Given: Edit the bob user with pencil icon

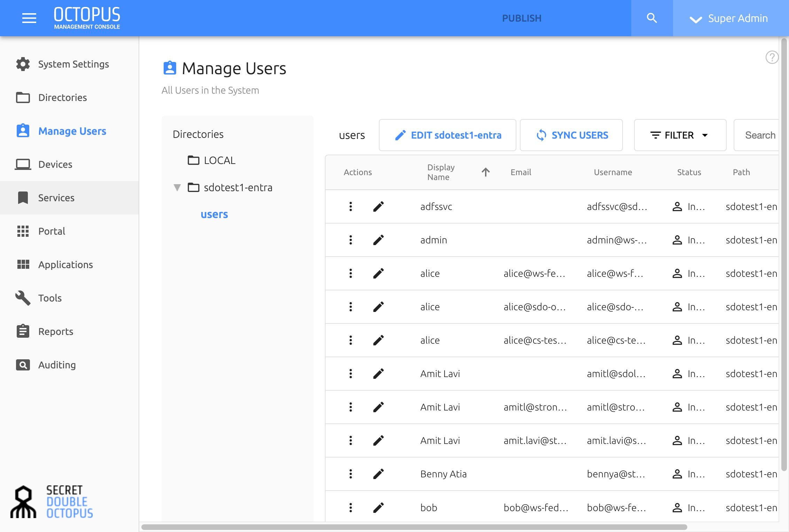Looking at the screenshot, I should coord(378,508).
